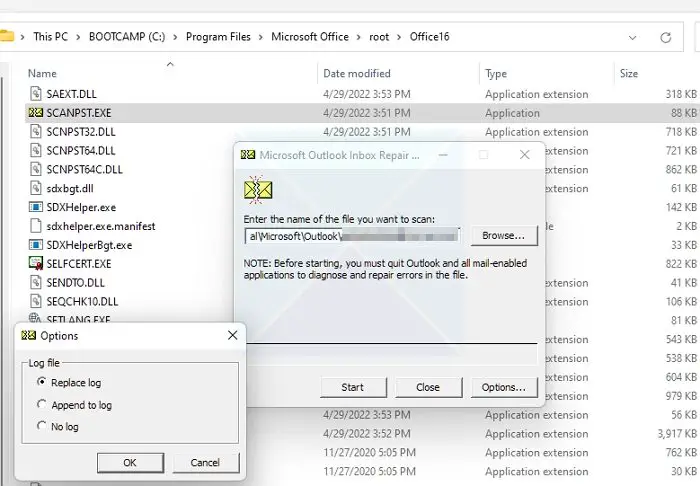Select the No log radio button

[42, 425]
